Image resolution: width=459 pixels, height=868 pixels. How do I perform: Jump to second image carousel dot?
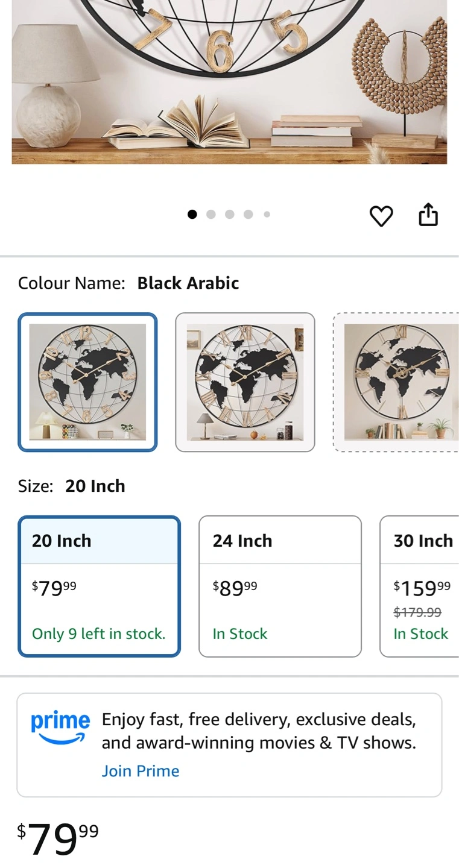coord(211,214)
